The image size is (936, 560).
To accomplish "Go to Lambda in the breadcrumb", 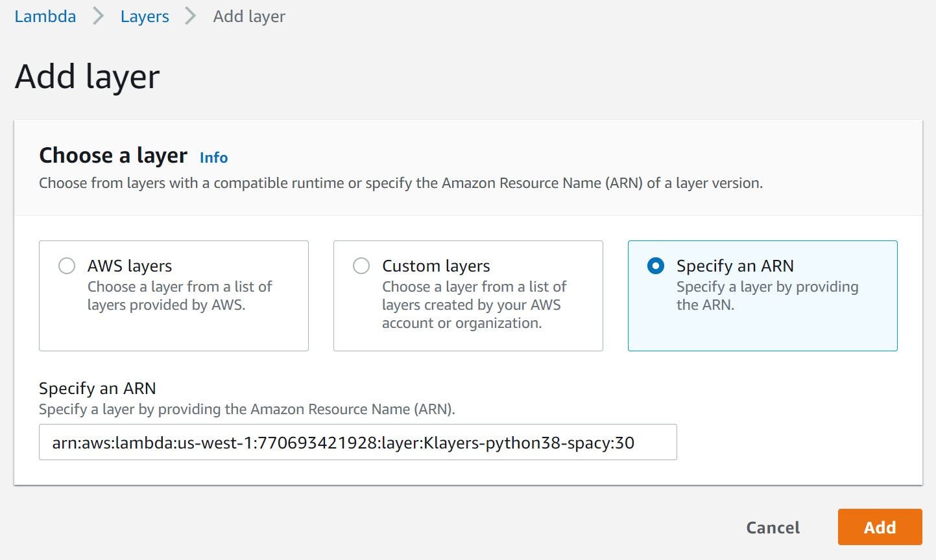I will (45, 16).
